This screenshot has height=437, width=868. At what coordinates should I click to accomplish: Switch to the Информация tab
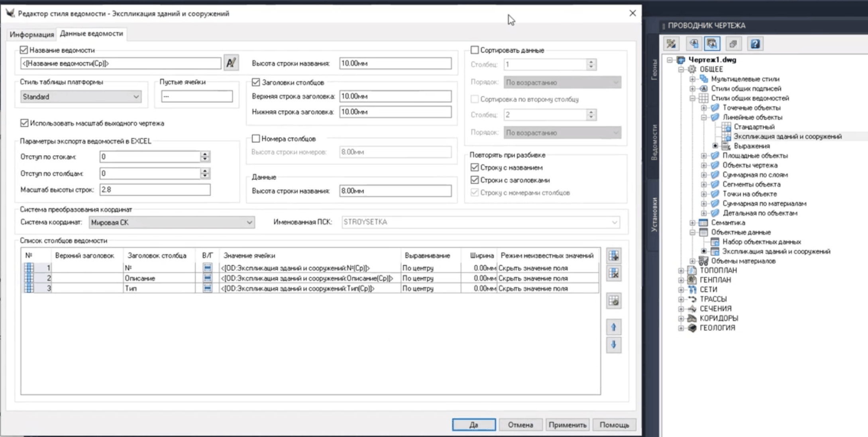coord(31,34)
